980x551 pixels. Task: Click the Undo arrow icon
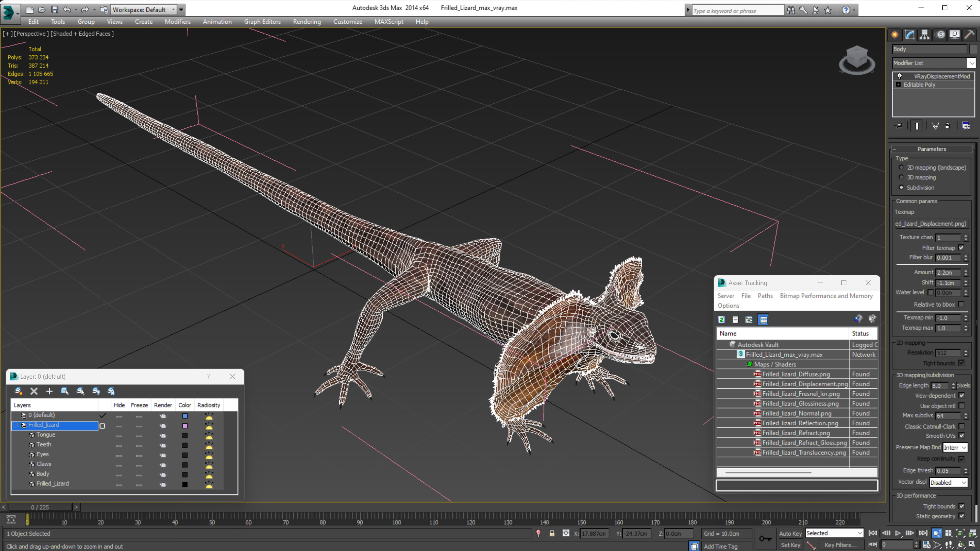pyautogui.click(x=67, y=10)
